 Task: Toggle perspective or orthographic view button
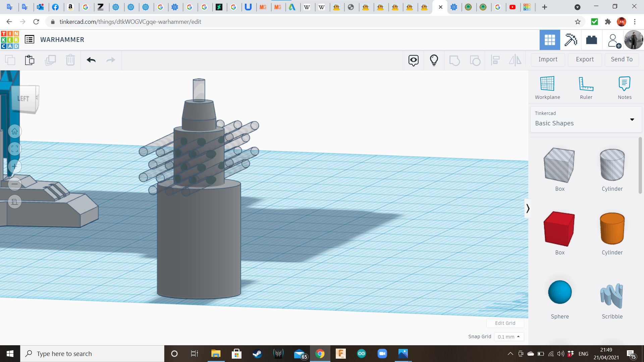[x=15, y=202]
